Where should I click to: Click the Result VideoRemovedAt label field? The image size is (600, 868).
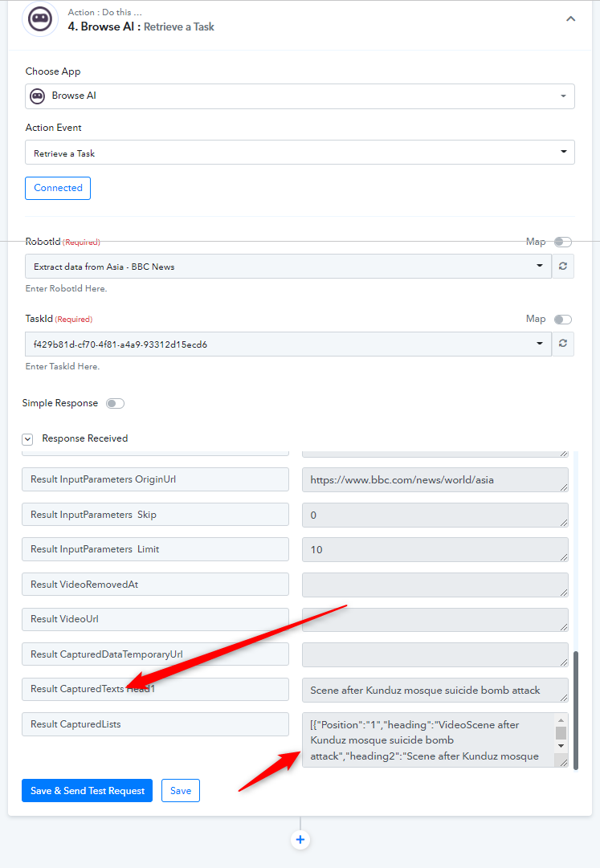pos(156,584)
